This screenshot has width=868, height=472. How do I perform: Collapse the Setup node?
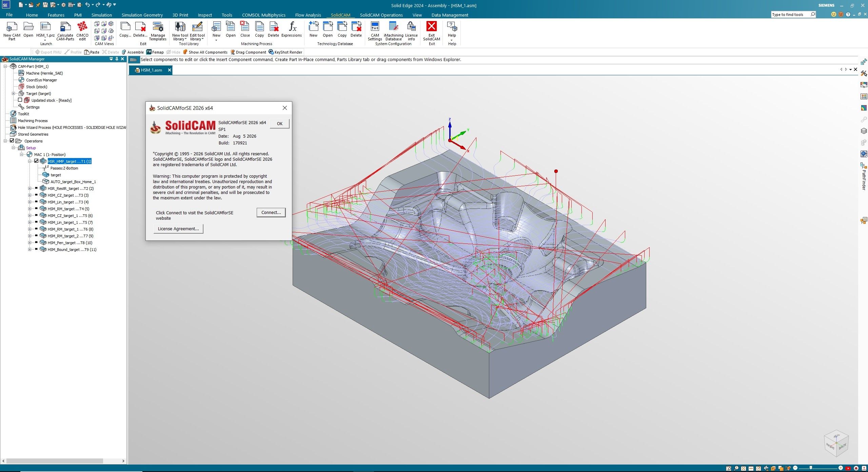[13, 147]
